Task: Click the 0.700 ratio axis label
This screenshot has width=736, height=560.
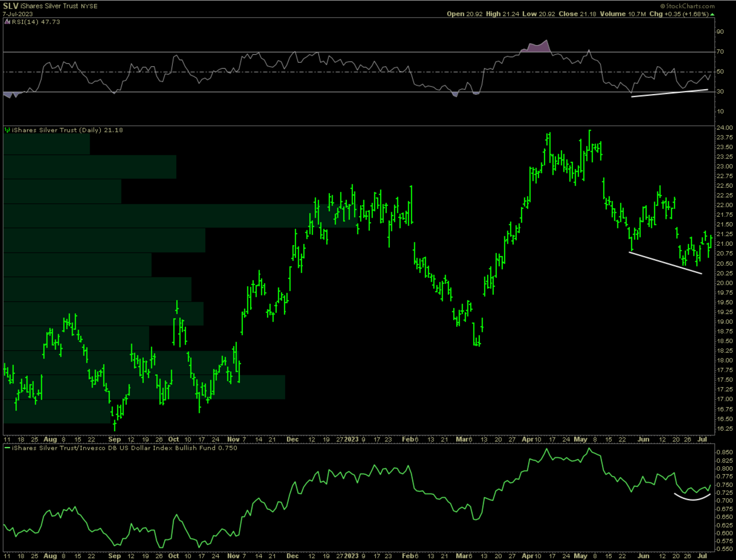Action: point(725,501)
